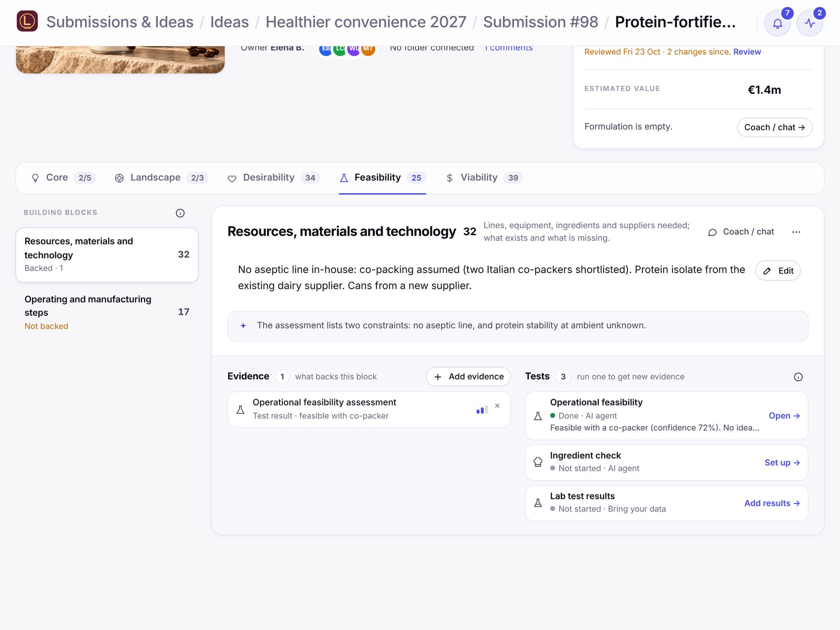Click the Operational feasibility test flask icon
Screen dimensions: 840x630
click(538, 416)
